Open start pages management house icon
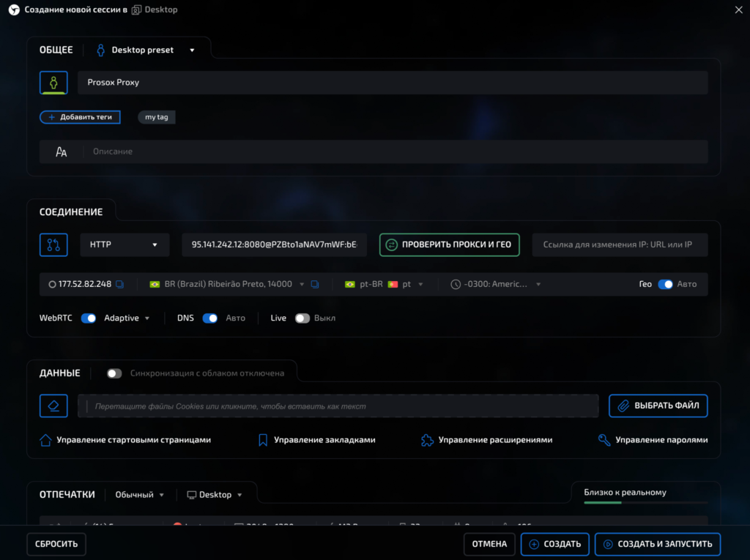This screenshot has height=560, width=750. pyautogui.click(x=46, y=440)
